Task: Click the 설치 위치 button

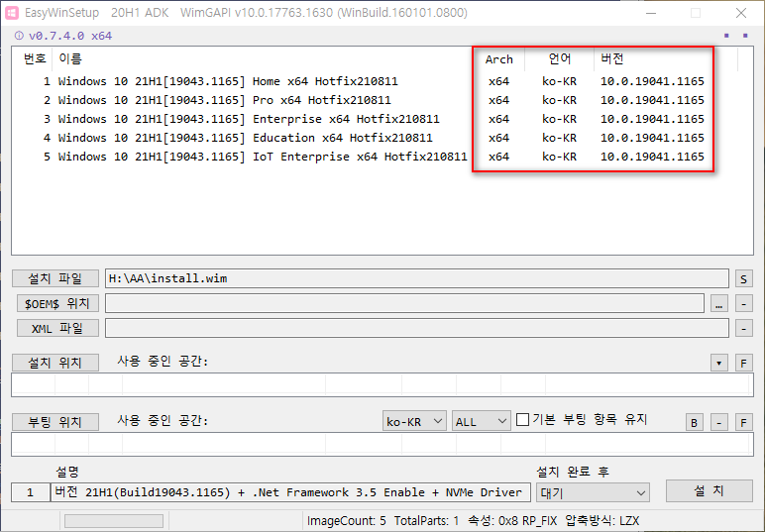Action: [55, 363]
